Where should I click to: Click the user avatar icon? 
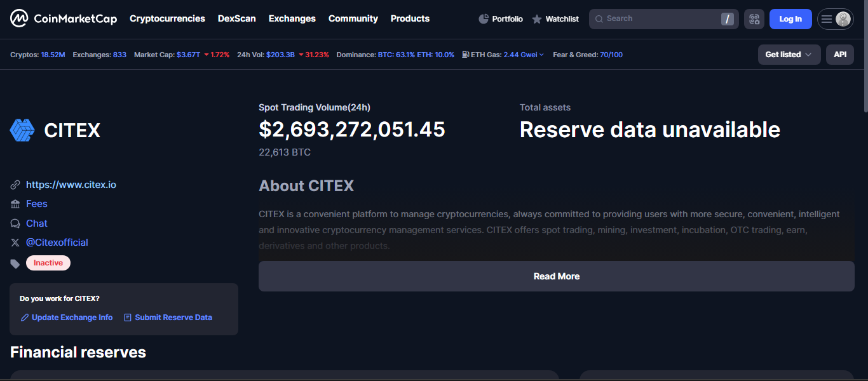tap(843, 19)
